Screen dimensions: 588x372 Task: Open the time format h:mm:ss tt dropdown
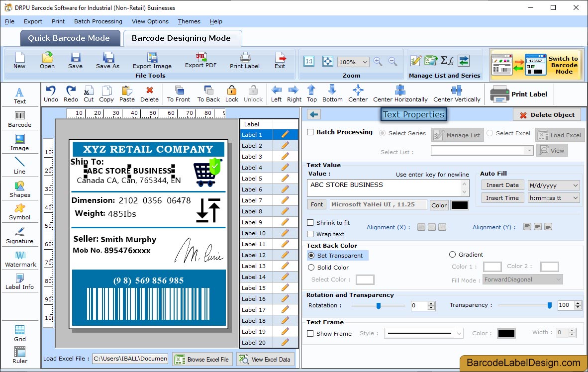click(575, 198)
